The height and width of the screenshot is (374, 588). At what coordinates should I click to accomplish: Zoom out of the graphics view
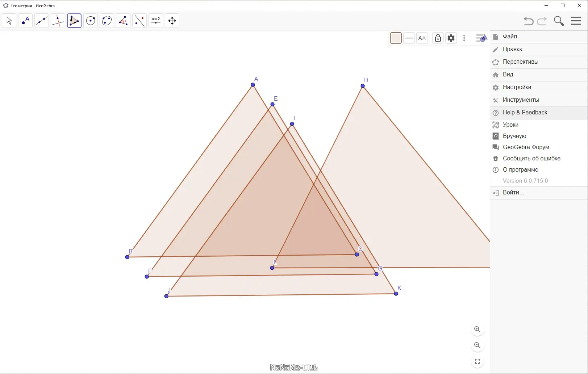coord(478,345)
